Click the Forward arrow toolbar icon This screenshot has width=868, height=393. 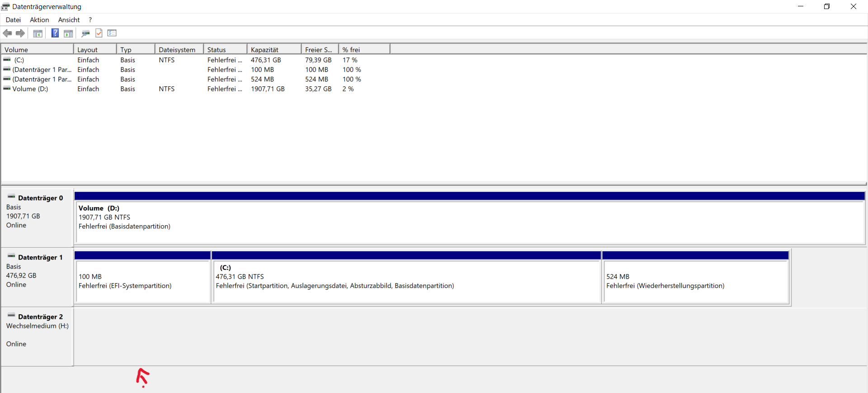(20, 33)
